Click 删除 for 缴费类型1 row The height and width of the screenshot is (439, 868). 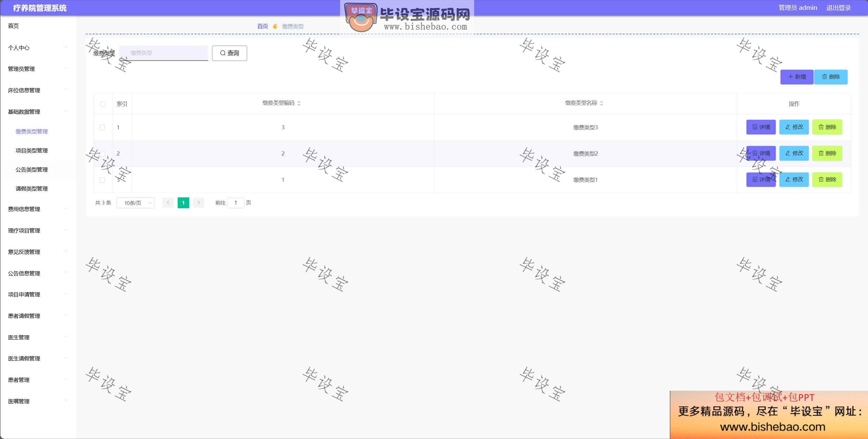[827, 179]
